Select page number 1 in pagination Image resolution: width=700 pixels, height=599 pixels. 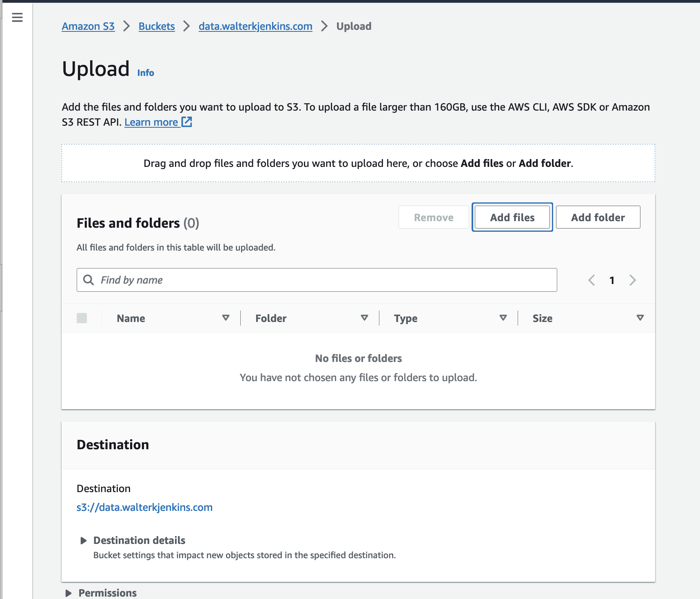pyautogui.click(x=612, y=280)
